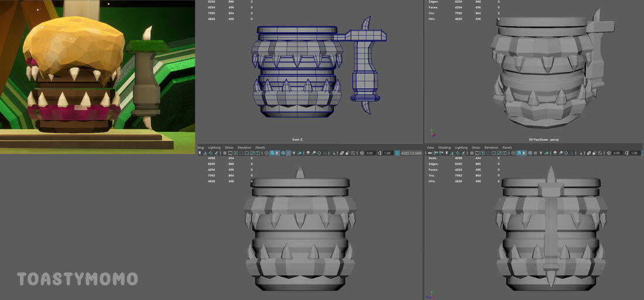Turn on textured display in right panel toolbar
The height and width of the screenshot is (300, 644).
(x=536, y=153)
